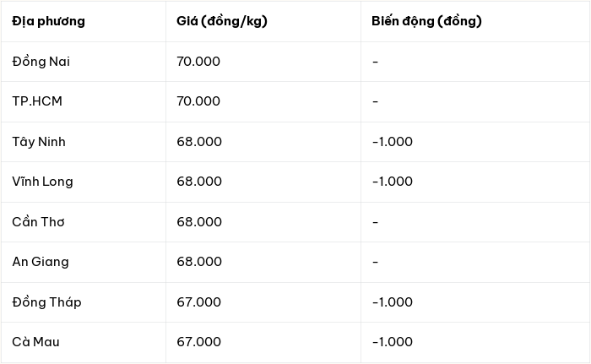Select the Đồng Nai row name
This screenshot has height=364, width=591.
[x=41, y=62]
